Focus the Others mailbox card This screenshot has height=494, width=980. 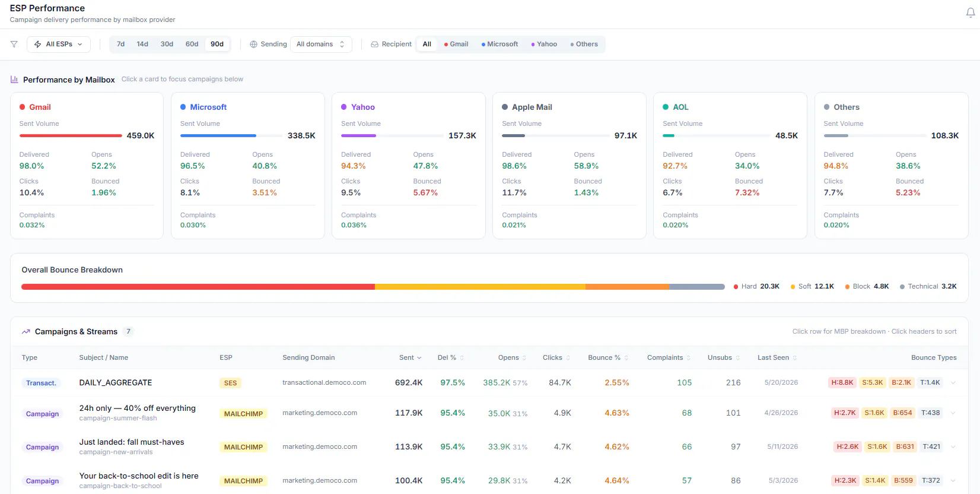[x=892, y=166]
